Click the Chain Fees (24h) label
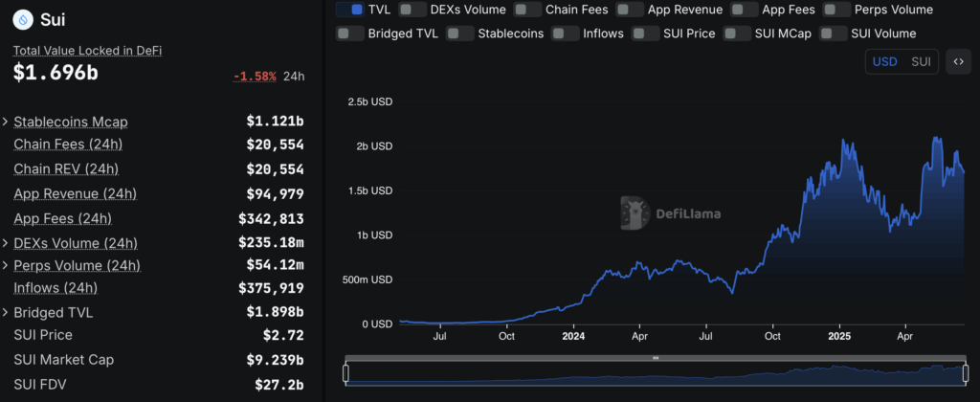Viewport: 980px width, 402px height. (68, 145)
